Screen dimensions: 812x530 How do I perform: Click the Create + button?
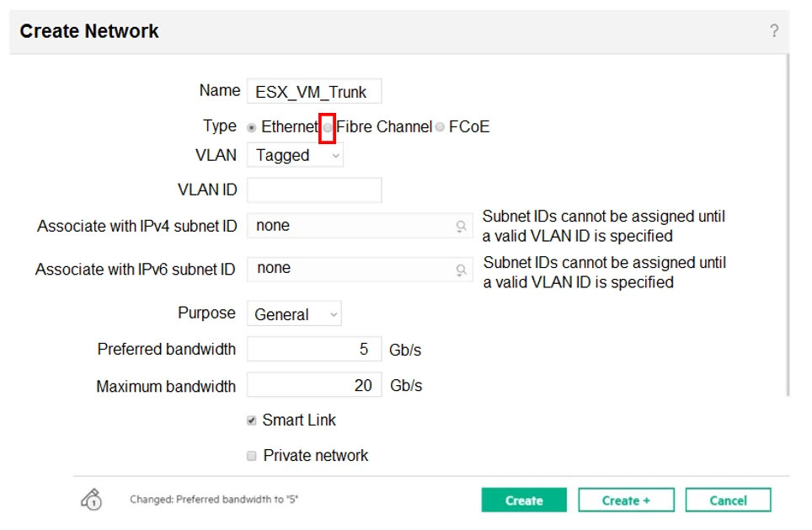pos(626,501)
